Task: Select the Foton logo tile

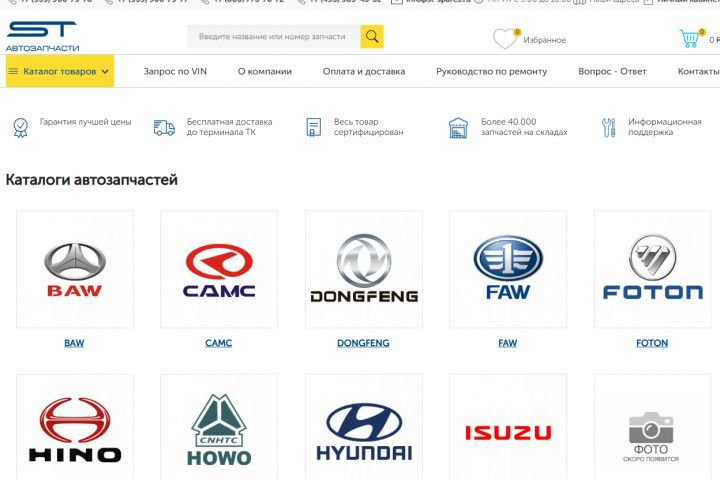Action: pos(652,269)
